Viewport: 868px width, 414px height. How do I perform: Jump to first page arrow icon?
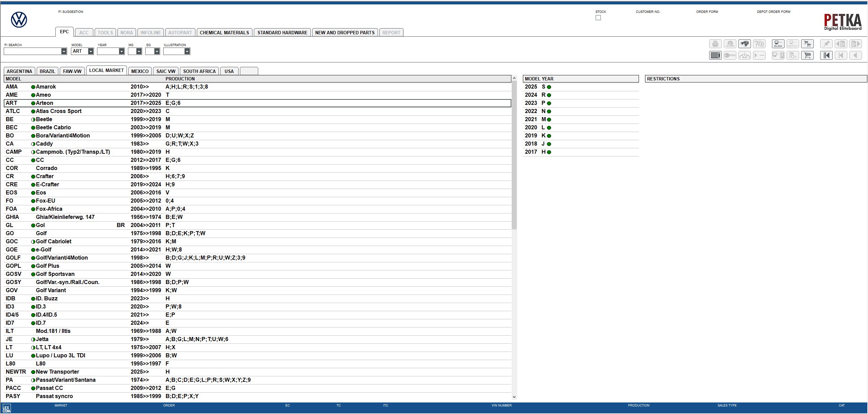(x=826, y=55)
